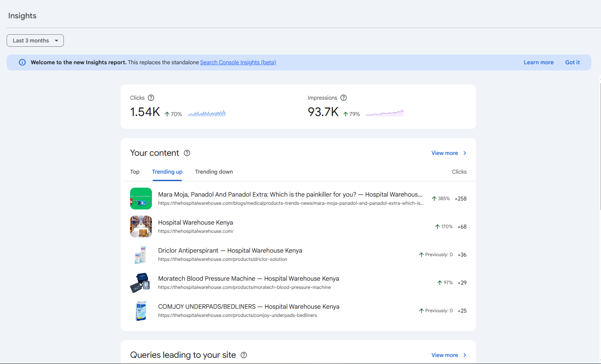
Task: Click the 385% increase indicator
Action: coord(441,199)
